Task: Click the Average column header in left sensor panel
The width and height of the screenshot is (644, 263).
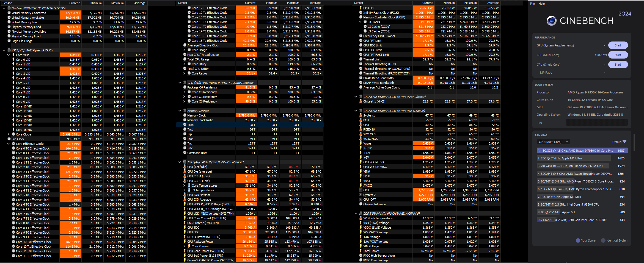Action: [140, 3]
